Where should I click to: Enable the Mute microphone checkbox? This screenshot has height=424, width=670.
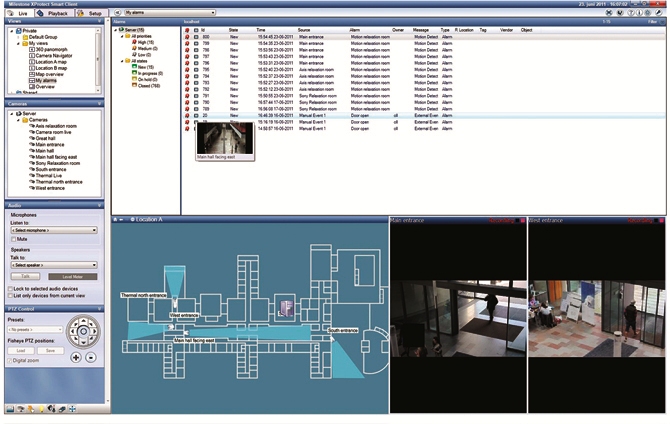(13, 239)
